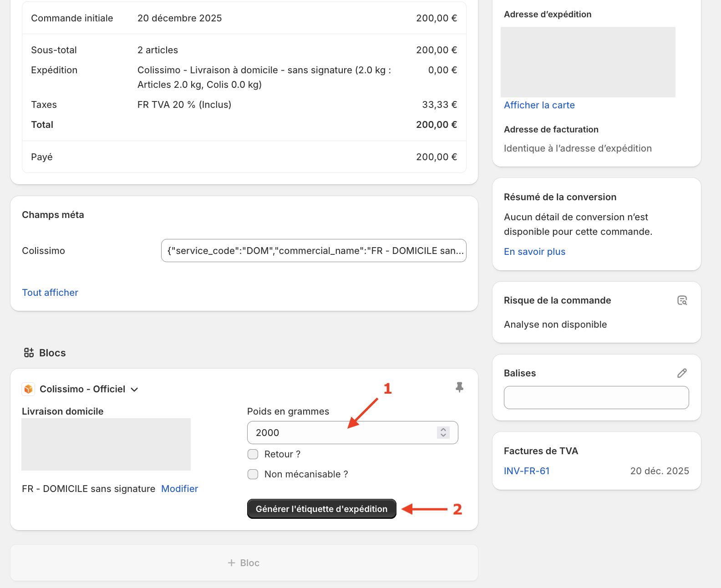The height and width of the screenshot is (588, 721).
Task: Add a new block with '+ Bloc'
Action: pyautogui.click(x=244, y=563)
